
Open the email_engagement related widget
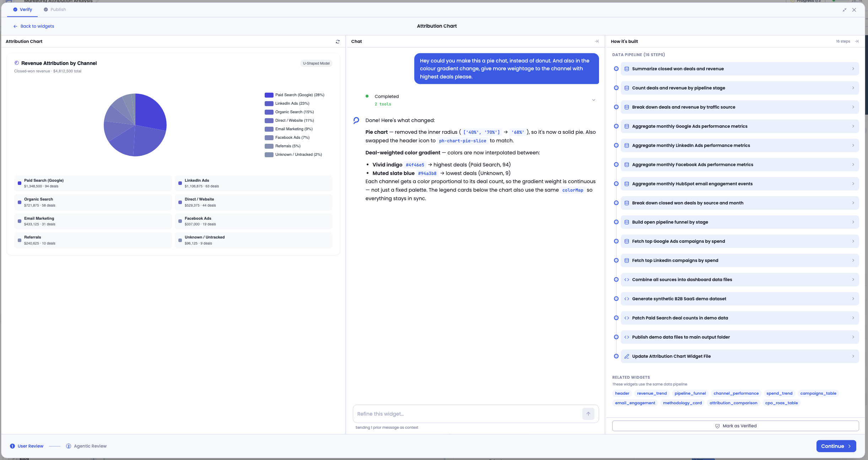pos(635,403)
